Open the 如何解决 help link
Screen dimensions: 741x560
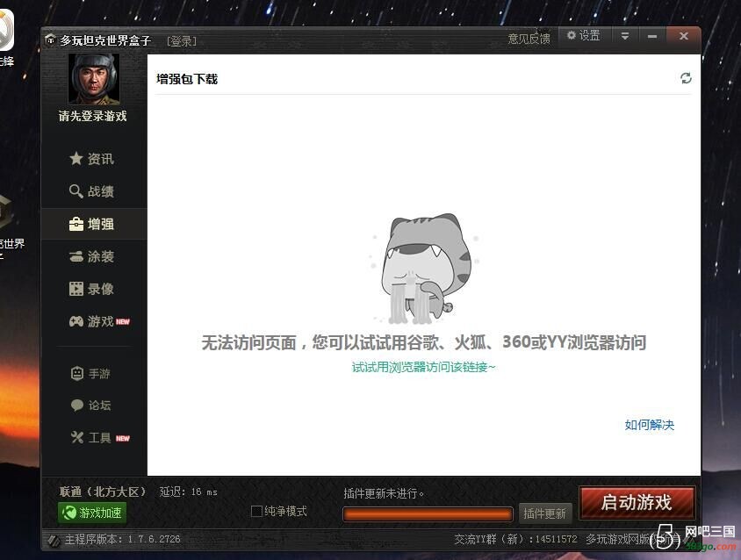650,425
